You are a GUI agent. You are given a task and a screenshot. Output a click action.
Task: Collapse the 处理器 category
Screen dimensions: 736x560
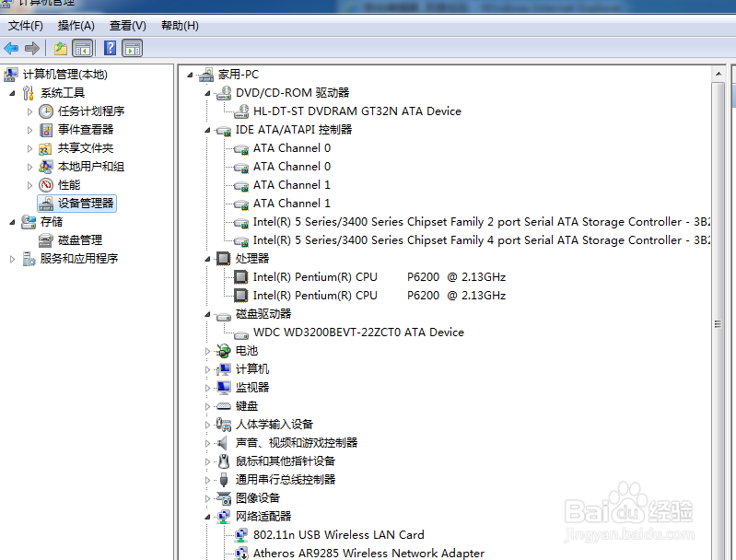[207, 259]
